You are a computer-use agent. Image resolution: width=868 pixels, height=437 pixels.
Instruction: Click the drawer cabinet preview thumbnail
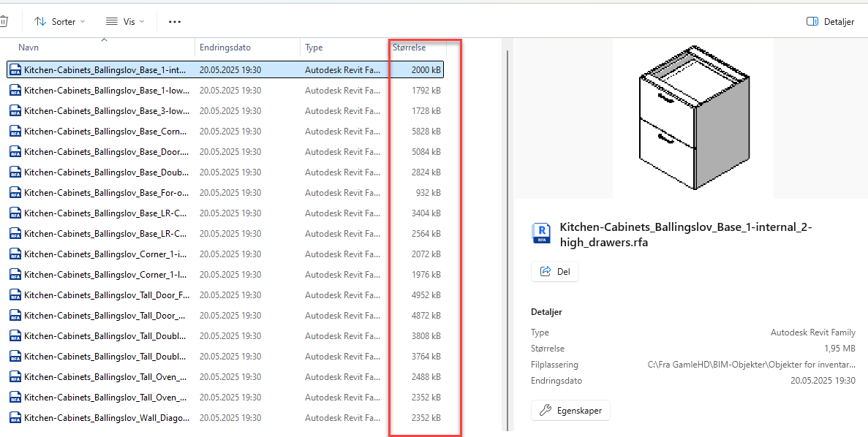click(x=693, y=119)
